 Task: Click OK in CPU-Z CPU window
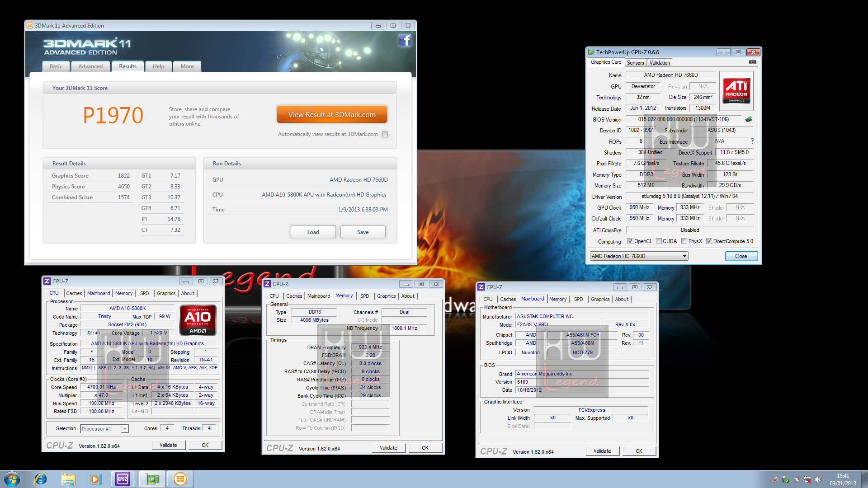point(205,445)
